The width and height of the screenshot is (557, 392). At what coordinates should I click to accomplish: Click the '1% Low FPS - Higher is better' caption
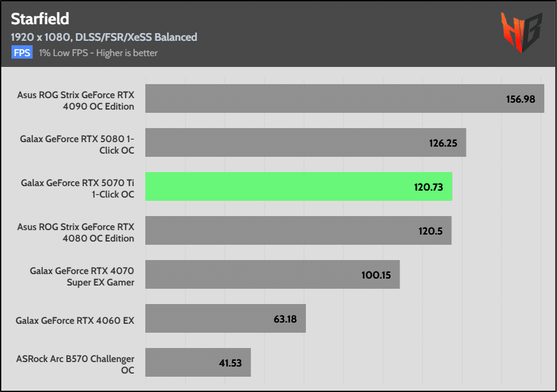coord(98,53)
